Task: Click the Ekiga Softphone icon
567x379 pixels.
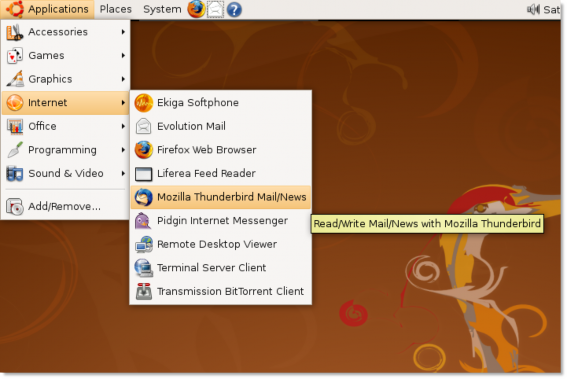Action: pos(144,103)
